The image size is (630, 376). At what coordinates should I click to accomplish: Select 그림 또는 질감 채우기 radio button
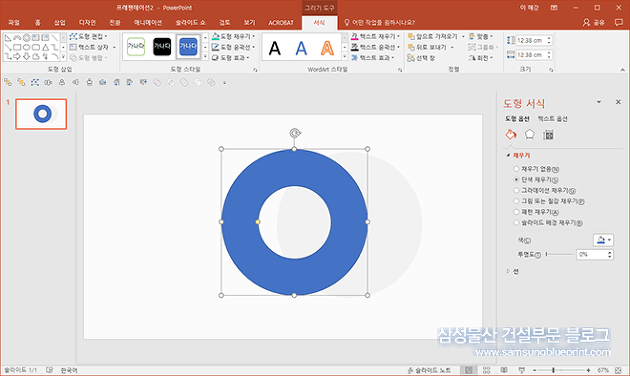click(x=516, y=201)
